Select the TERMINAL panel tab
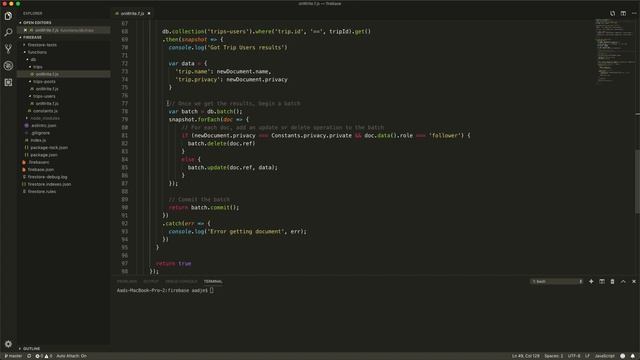Viewport: 640px width, 360px height. click(x=213, y=281)
